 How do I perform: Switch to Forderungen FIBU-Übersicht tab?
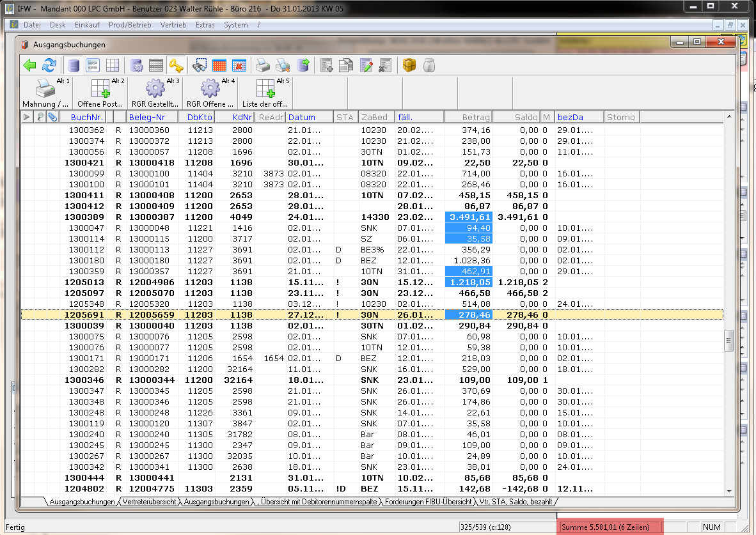(x=428, y=502)
